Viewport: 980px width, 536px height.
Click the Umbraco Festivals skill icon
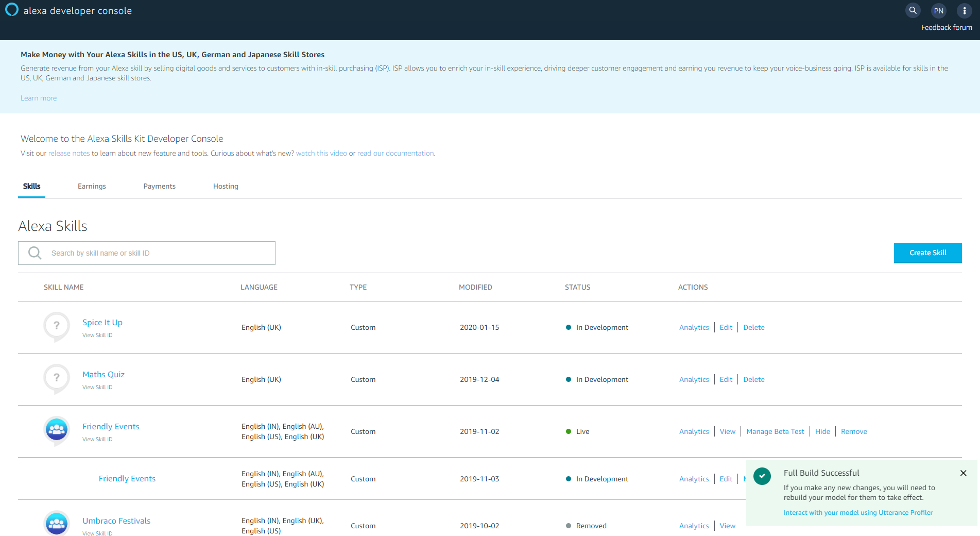click(57, 523)
